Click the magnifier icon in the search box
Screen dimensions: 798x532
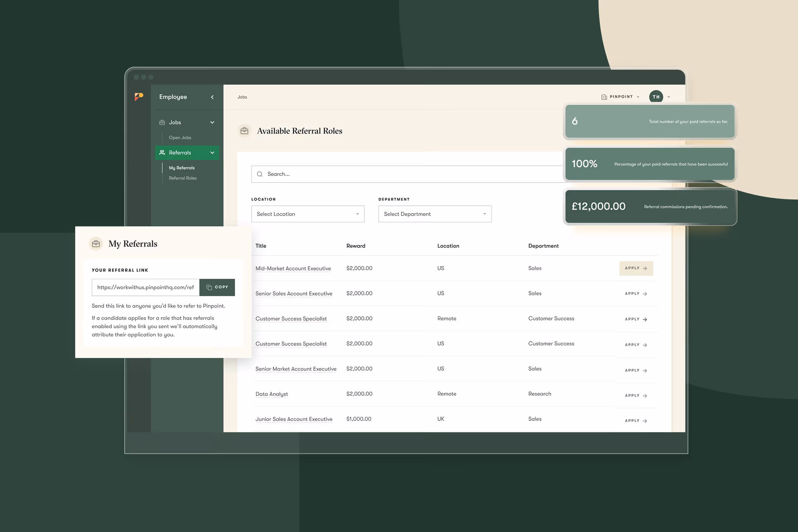(x=260, y=174)
